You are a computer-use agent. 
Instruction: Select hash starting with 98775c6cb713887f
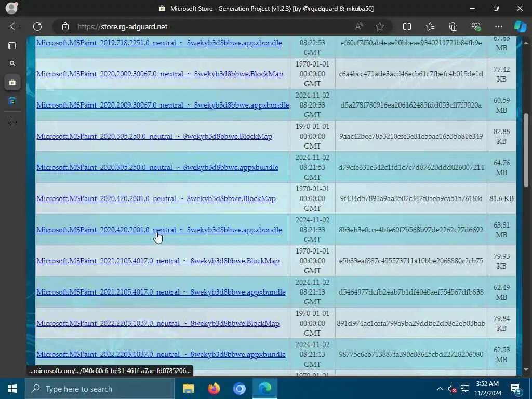point(411,354)
